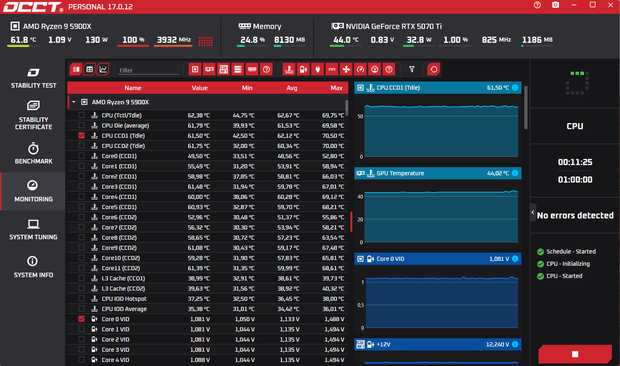Select the Core5 (CCD1) row name
The image size is (620, 366).
click(x=119, y=207)
